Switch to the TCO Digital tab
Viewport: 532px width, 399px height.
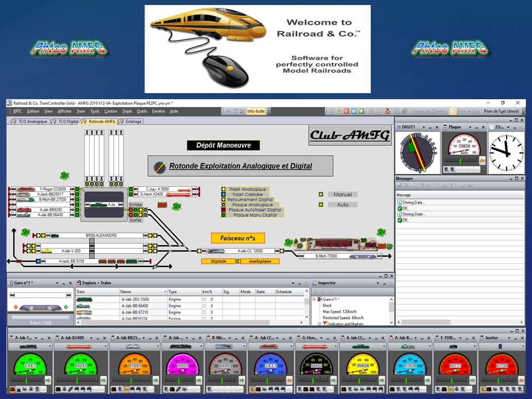[65, 121]
